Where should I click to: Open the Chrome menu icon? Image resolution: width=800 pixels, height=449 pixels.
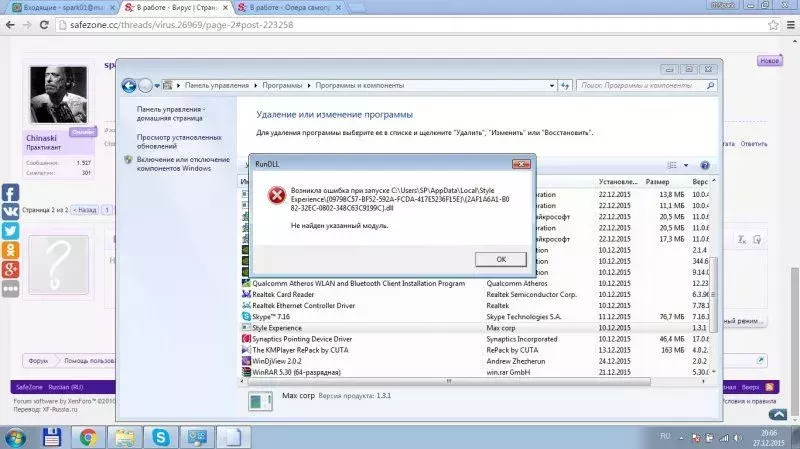[x=791, y=25]
